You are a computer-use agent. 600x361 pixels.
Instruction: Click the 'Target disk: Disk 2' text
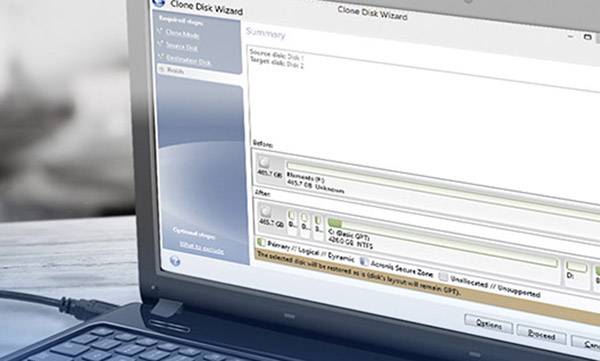pyautogui.click(x=277, y=63)
